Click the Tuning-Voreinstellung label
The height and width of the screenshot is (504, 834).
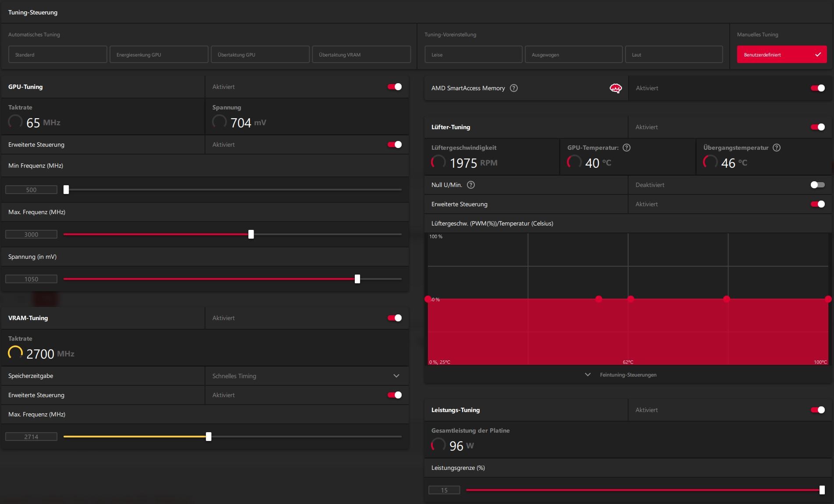pyautogui.click(x=450, y=35)
